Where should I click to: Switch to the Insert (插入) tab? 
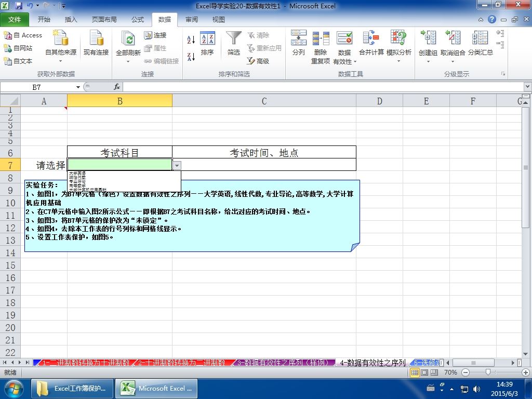(71, 20)
